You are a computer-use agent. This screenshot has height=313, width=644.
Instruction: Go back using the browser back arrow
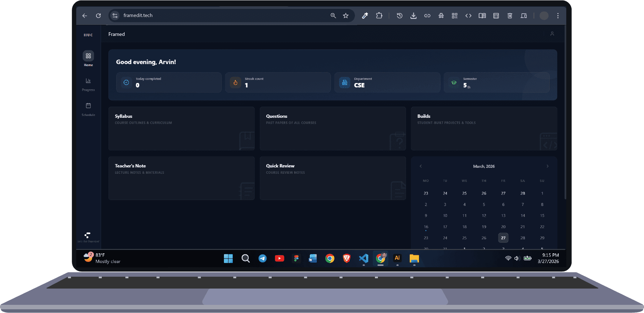[x=84, y=16]
